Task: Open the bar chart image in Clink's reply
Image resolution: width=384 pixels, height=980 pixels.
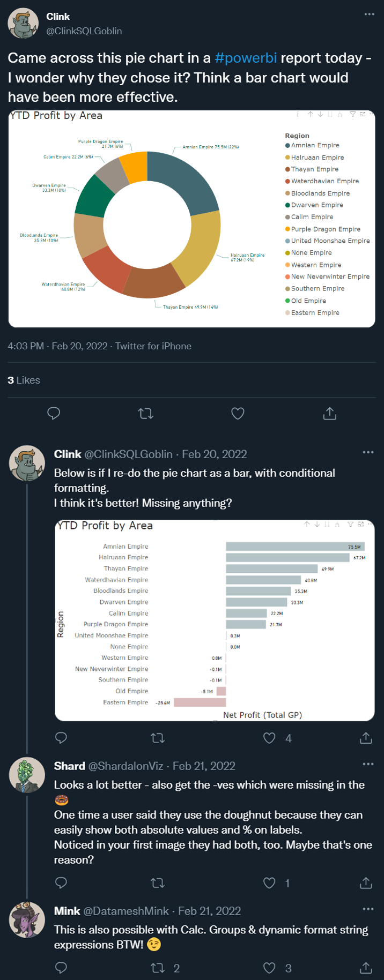Action: 215,620
